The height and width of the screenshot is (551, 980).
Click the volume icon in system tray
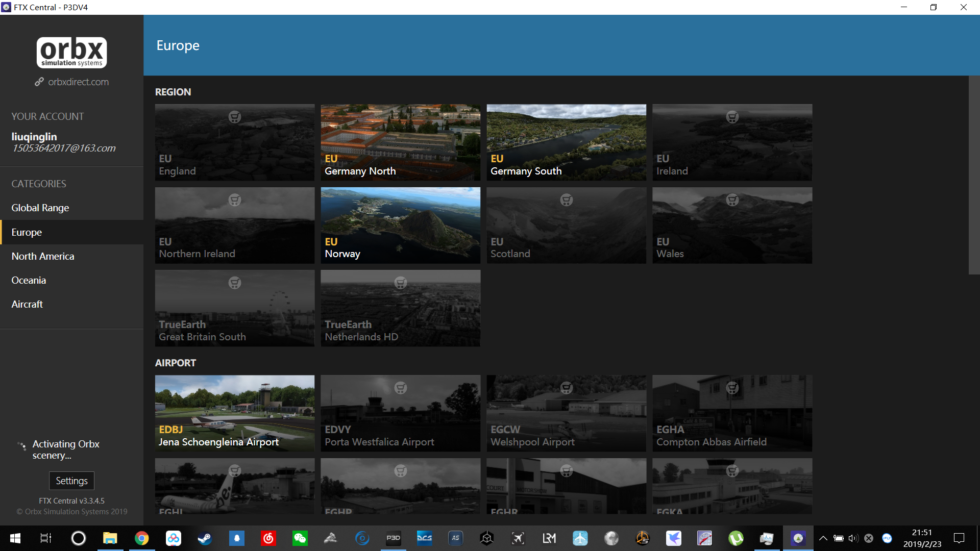pos(853,538)
